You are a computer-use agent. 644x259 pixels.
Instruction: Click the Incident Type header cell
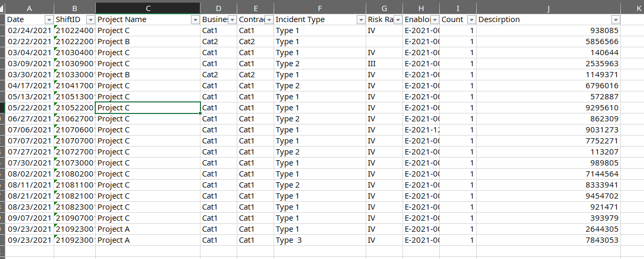[x=320, y=19]
